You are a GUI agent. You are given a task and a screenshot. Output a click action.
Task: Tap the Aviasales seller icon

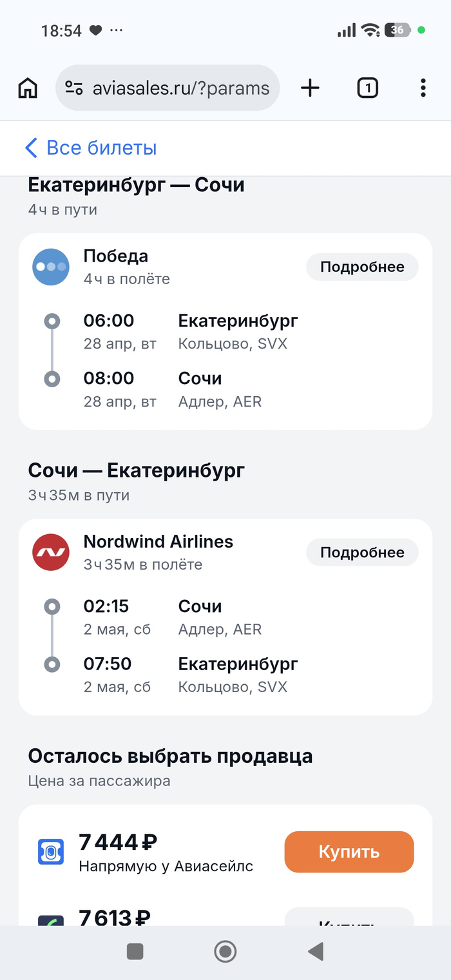pos(51,852)
